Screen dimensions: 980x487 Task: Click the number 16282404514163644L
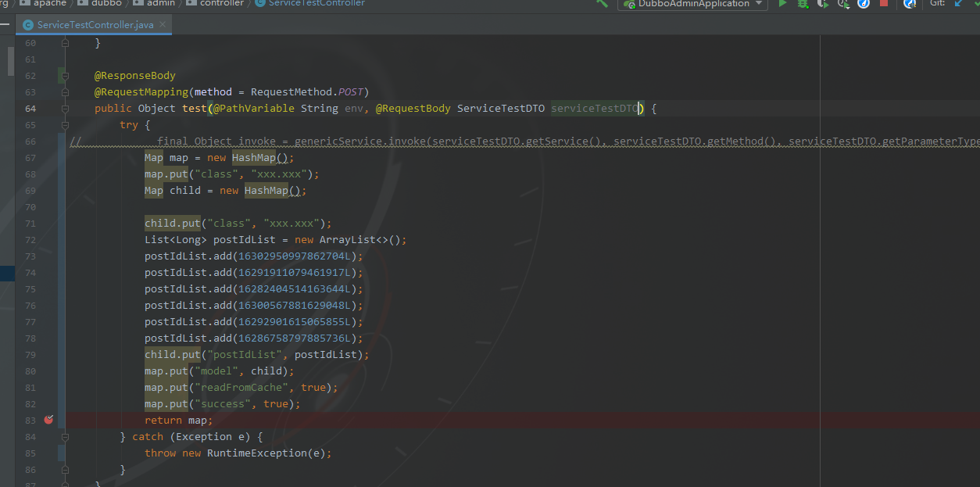pyautogui.click(x=295, y=289)
